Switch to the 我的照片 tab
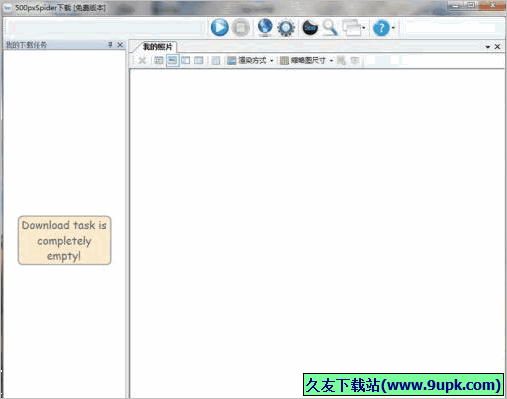 [157, 47]
